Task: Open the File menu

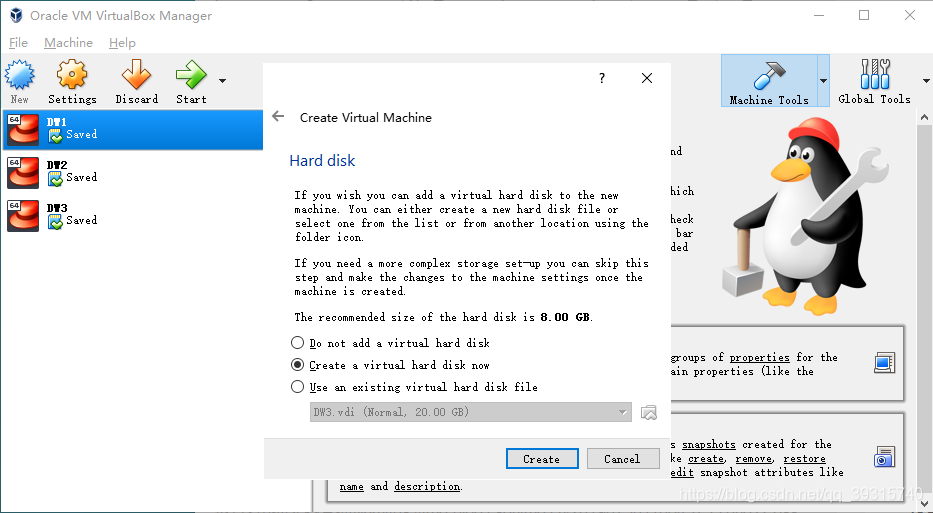Action: [x=18, y=43]
